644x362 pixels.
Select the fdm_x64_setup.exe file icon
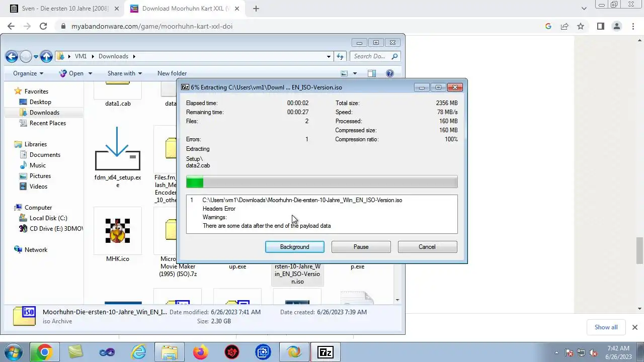coord(118,150)
